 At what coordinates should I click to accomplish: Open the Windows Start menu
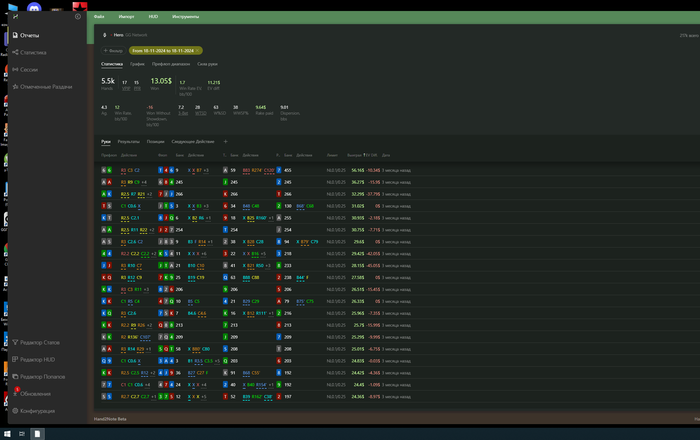[x=7, y=433]
